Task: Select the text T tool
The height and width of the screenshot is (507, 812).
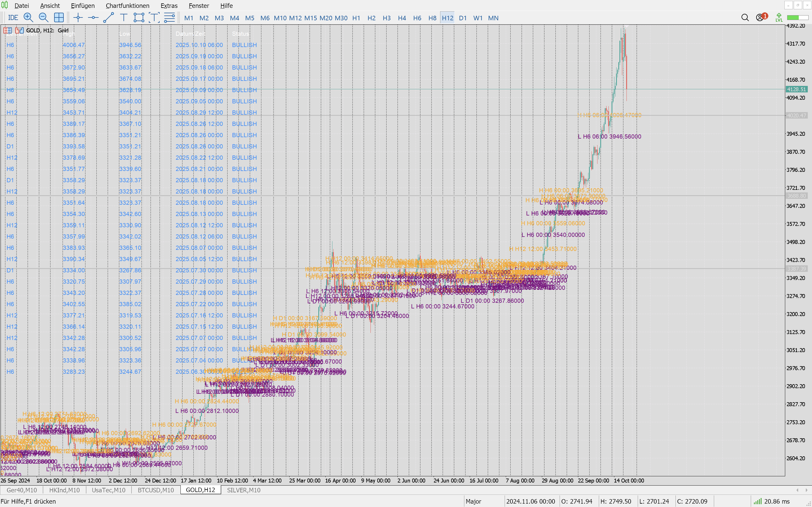Action: pos(123,18)
